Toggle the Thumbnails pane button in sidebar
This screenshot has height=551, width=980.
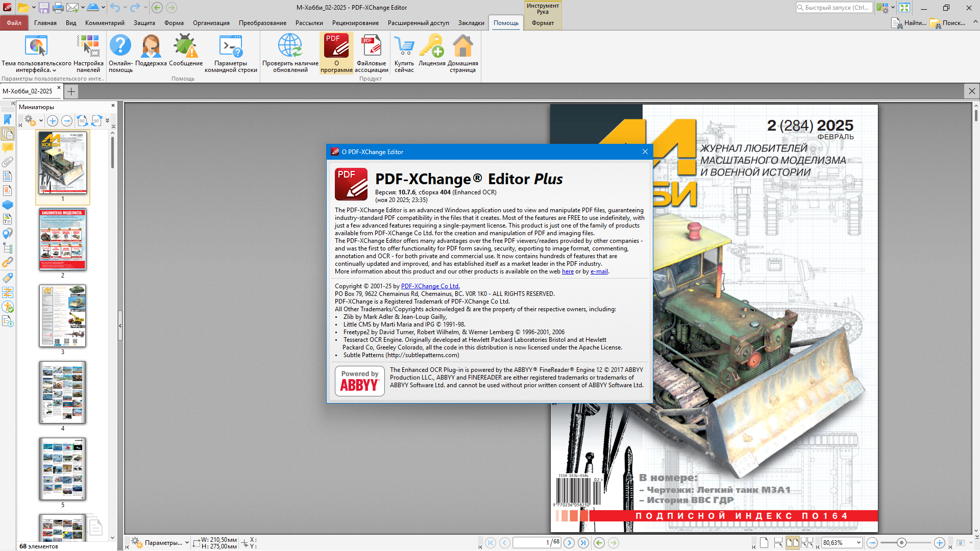(x=8, y=134)
